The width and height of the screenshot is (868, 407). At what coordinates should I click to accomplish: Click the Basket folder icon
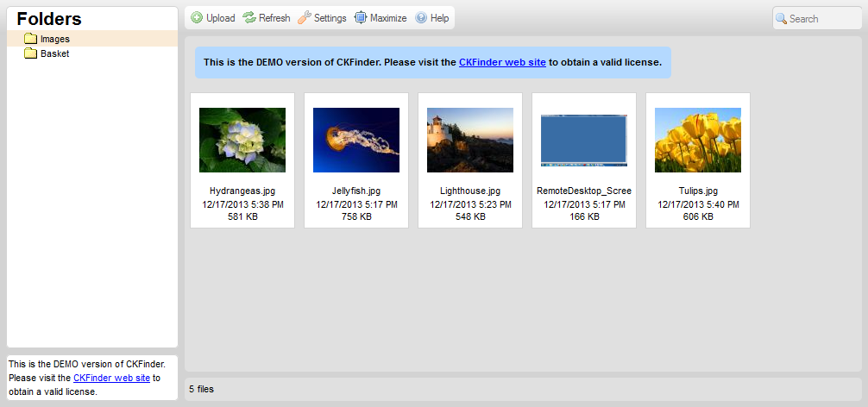(x=30, y=53)
